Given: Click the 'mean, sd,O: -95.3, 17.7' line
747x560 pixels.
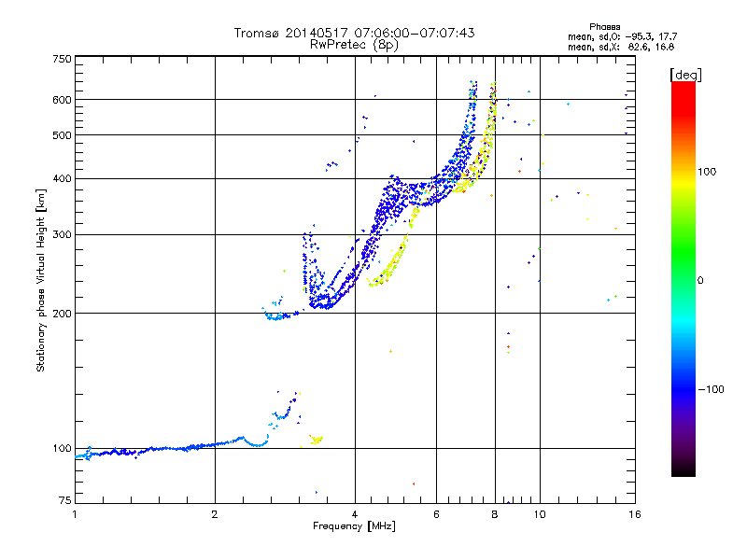Looking at the screenshot, I should [x=622, y=36].
